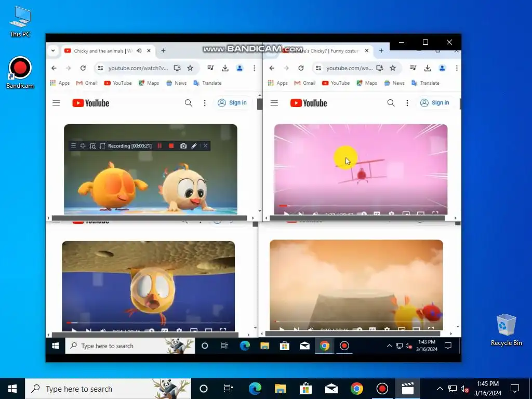Viewport: 532px width, 399px height.
Task: Click Sign in on top-left YouTube page
Action: pos(232,103)
